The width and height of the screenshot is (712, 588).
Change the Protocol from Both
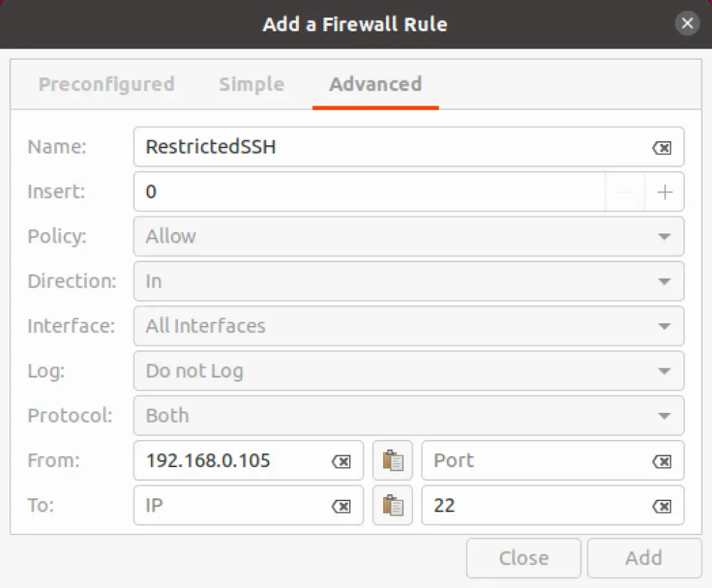click(409, 416)
